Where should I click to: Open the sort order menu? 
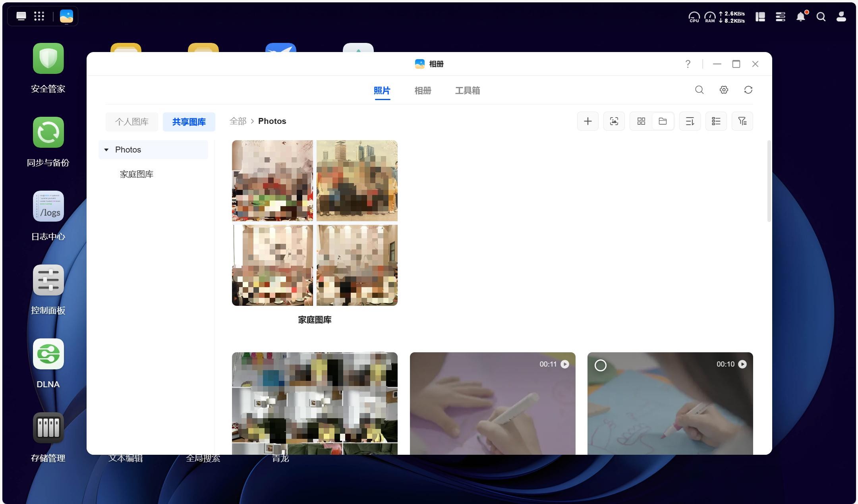pyautogui.click(x=690, y=121)
